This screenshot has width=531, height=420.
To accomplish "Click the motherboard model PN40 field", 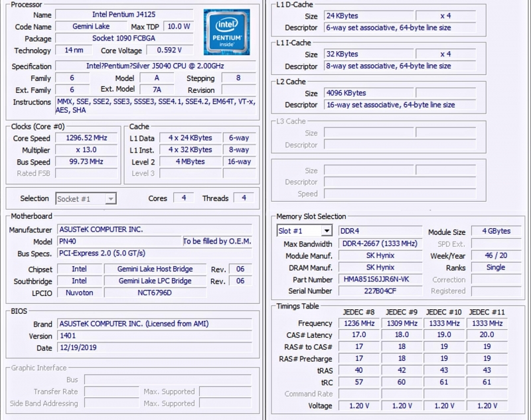I will (x=119, y=242).
